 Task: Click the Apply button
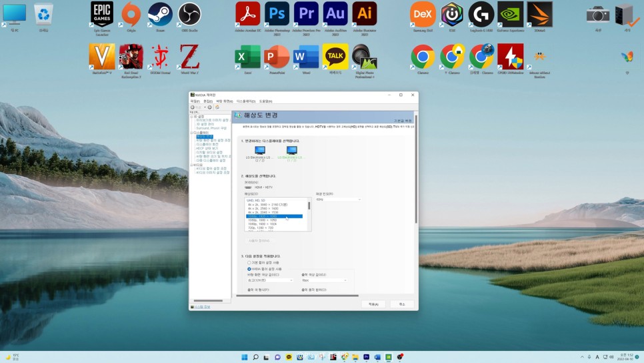point(373,304)
